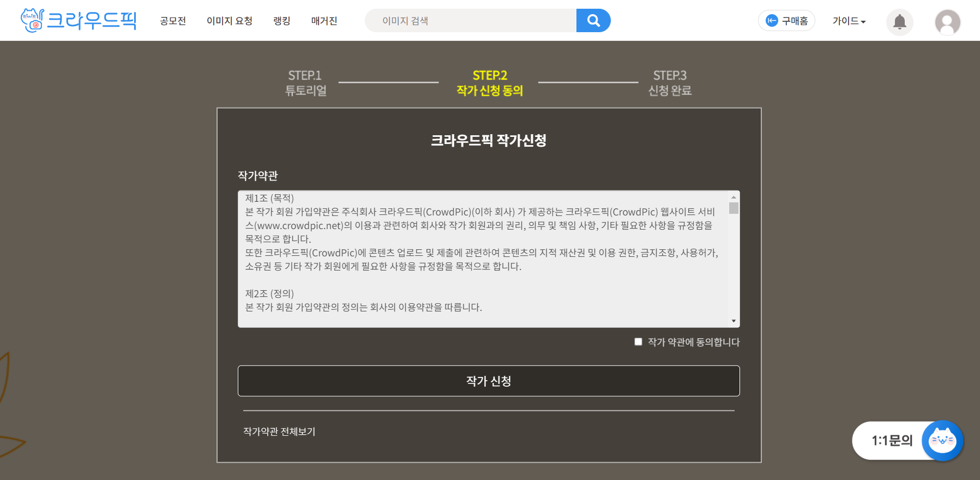This screenshot has width=980, height=480.
Task: Click the 제1조 (목적) heading text
Action: pyautogui.click(x=269, y=198)
